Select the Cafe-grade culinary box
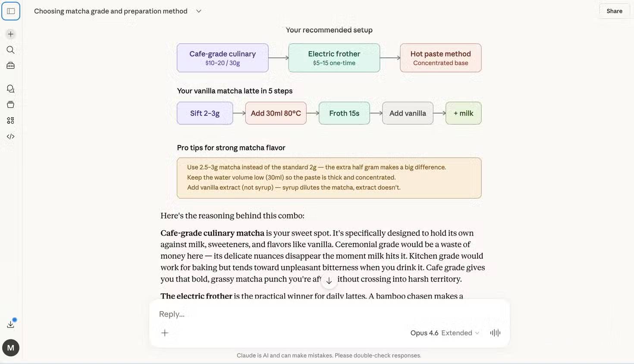 click(223, 58)
